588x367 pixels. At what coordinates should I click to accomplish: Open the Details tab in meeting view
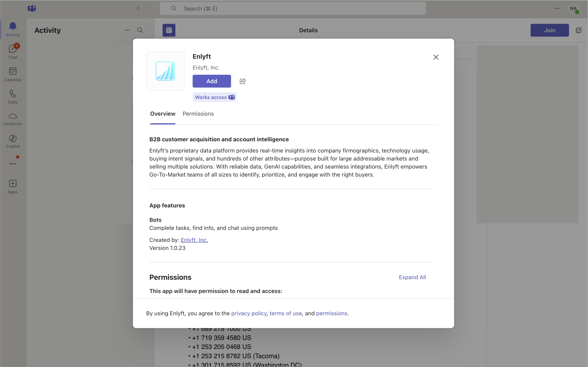tap(308, 30)
